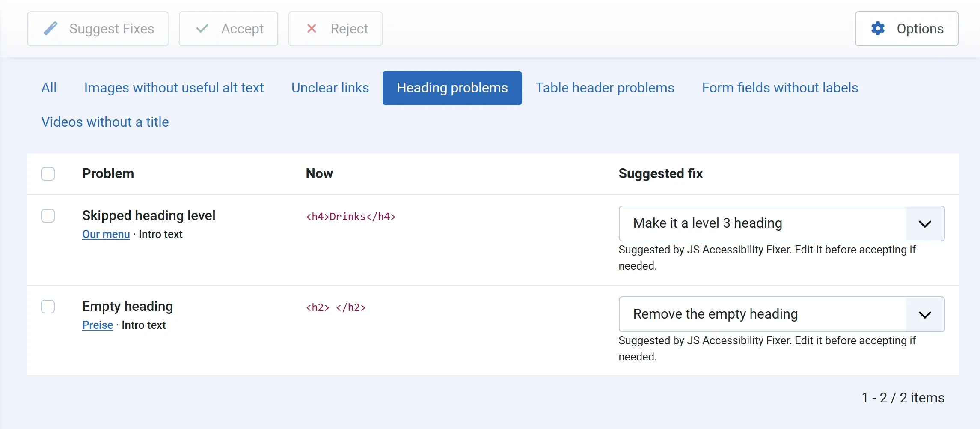Screen dimensions: 980x429
Task: Click the 'Make it a level 3 heading' field text
Action: click(707, 223)
